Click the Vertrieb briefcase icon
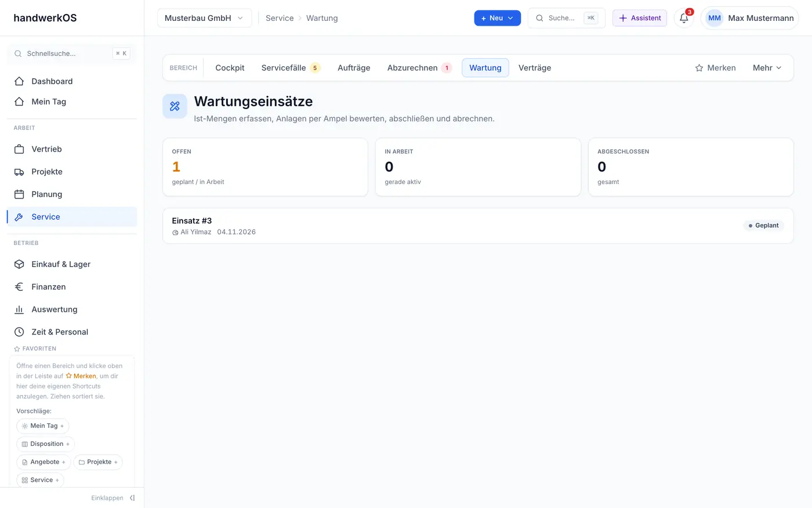The image size is (812, 508). (x=19, y=149)
